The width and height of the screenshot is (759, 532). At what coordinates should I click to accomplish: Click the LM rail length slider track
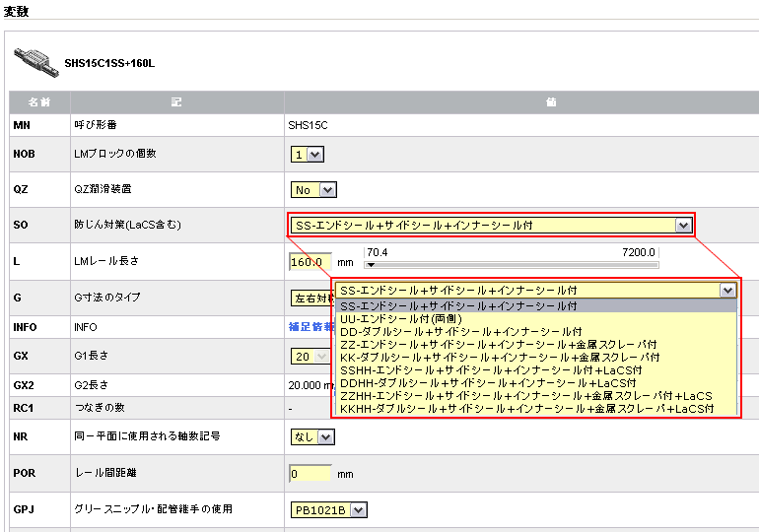click(x=511, y=265)
